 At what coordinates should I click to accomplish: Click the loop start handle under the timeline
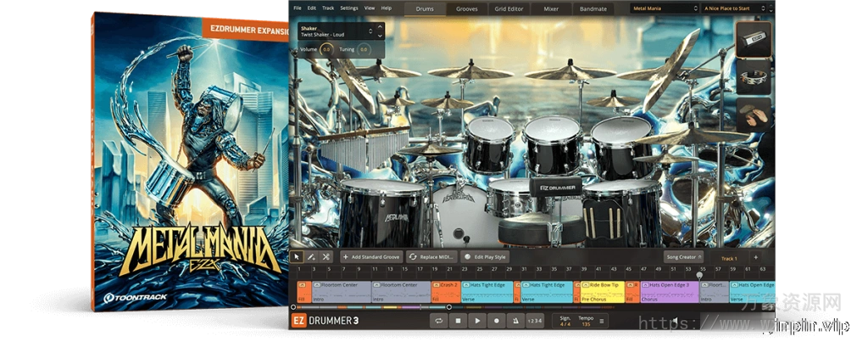pyautogui.click(x=293, y=307)
